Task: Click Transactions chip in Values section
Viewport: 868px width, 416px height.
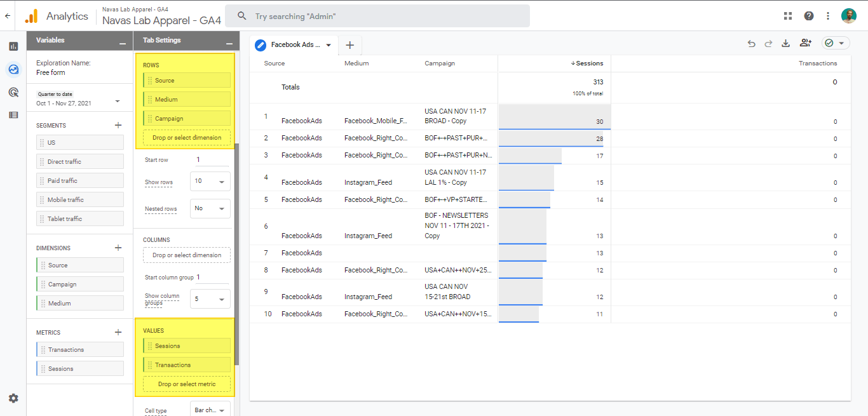Action: coord(187,365)
